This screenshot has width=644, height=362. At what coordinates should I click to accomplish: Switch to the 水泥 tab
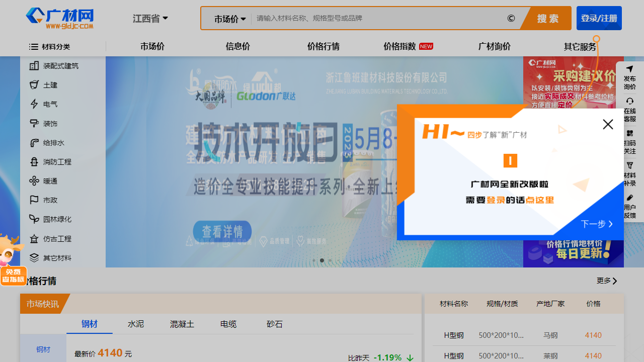pos(136,324)
